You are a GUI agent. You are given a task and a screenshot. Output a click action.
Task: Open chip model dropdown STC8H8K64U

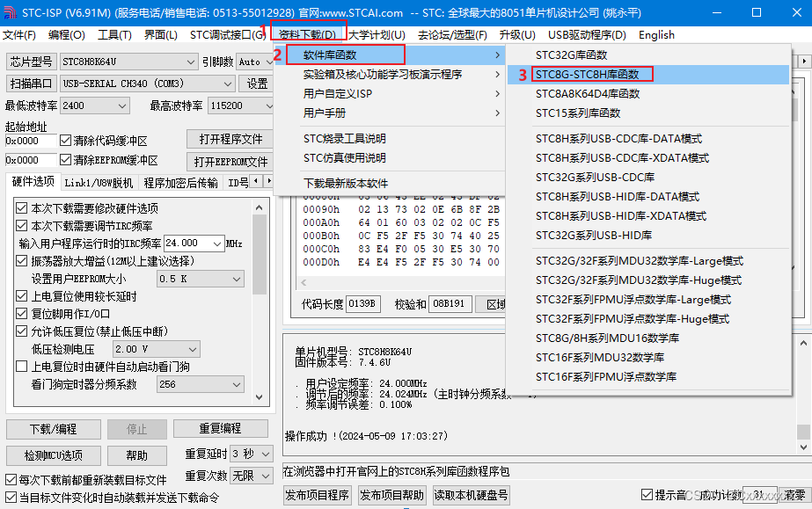click(128, 62)
